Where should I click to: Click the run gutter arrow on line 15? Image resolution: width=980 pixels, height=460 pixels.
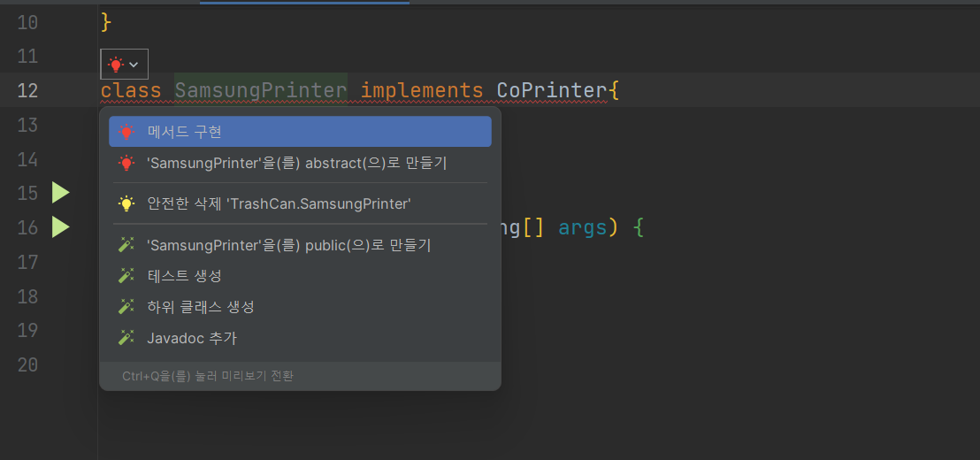pyautogui.click(x=61, y=193)
